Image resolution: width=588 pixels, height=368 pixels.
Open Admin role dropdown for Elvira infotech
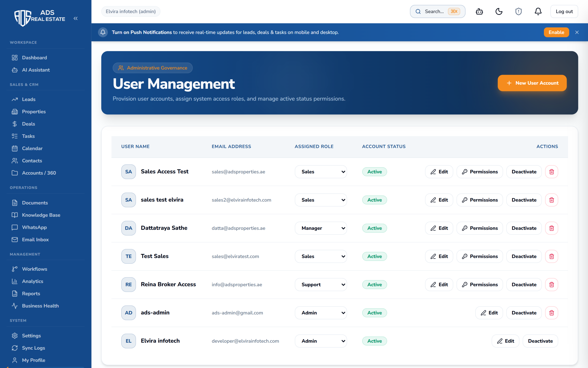(x=321, y=341)
